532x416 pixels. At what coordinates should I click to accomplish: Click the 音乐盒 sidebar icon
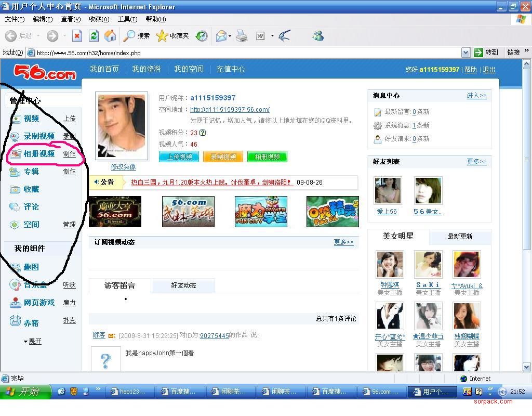(x=15, y=285)
